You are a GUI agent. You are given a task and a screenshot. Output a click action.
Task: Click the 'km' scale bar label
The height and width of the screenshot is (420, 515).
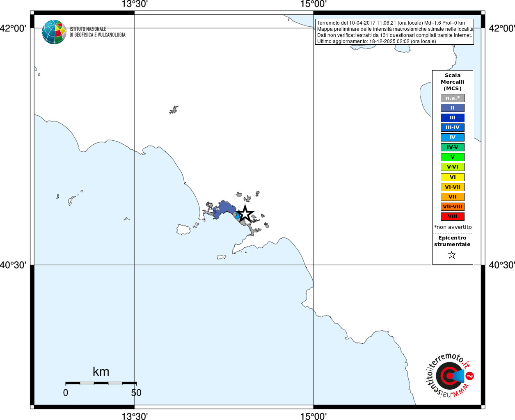click(x=101, y=372)
